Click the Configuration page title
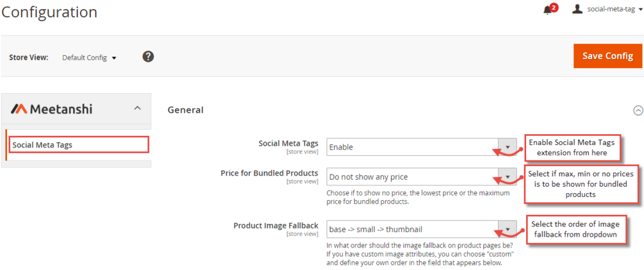The image size is (644, 270). coord(49,12)
